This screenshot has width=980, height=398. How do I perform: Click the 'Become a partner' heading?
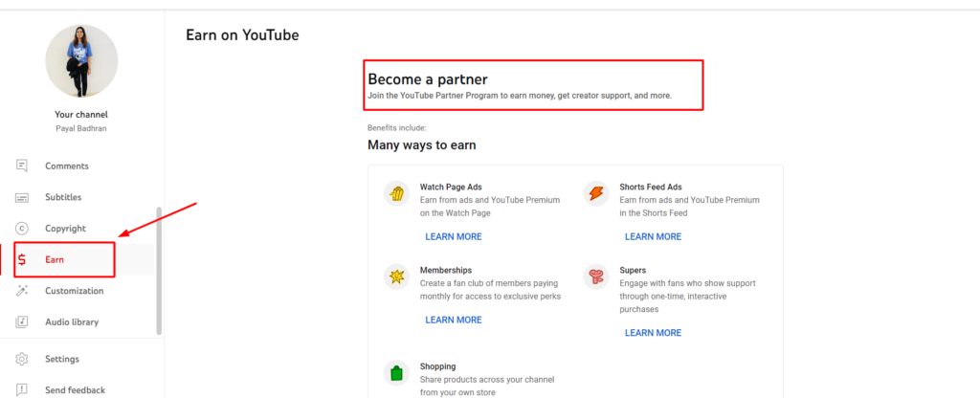pyautogui.click(x=428, y=79)
